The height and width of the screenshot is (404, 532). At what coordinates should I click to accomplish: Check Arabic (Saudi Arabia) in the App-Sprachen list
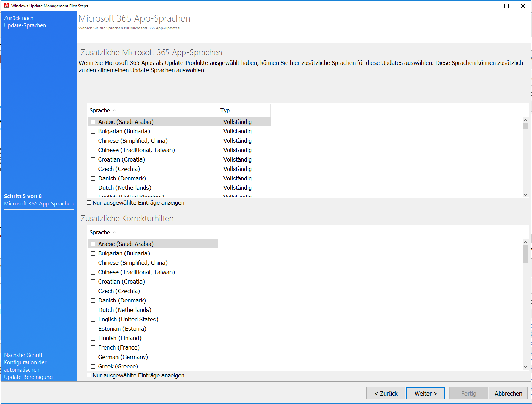point(93,122)
